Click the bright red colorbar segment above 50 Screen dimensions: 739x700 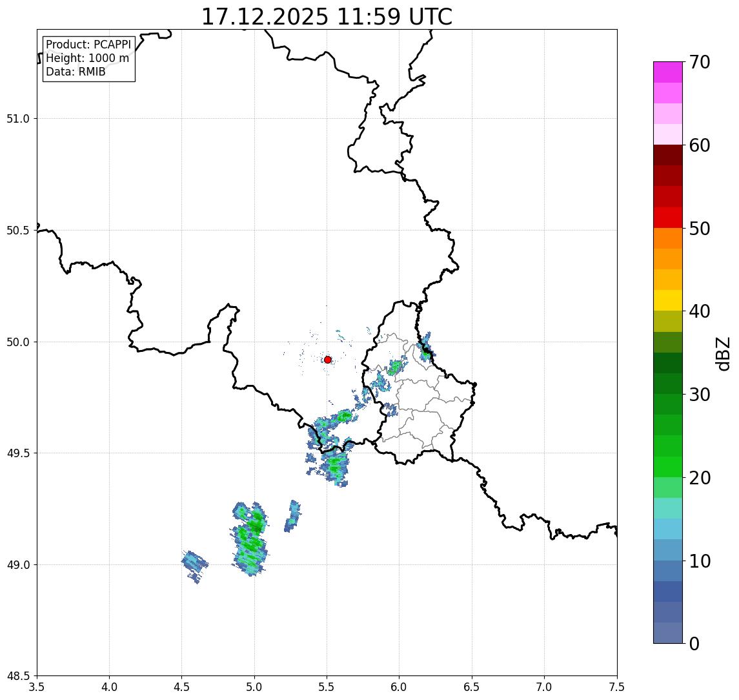tap(668, 218)
